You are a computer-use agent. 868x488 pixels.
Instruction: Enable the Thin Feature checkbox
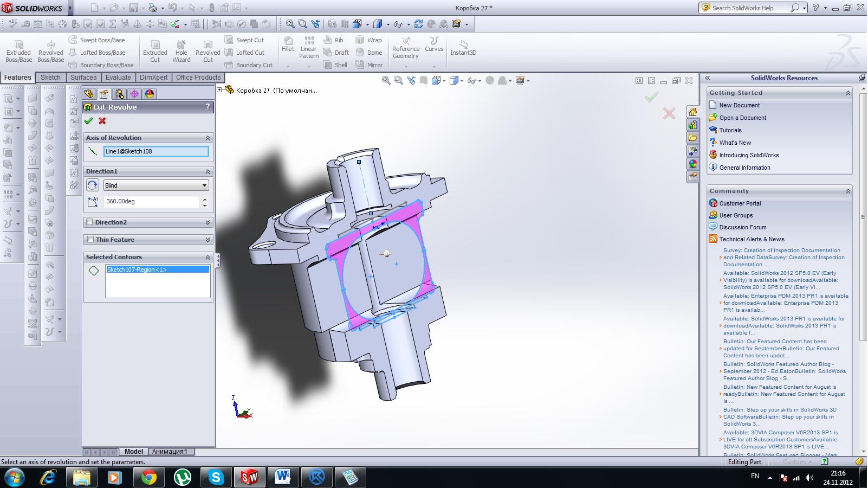click(89, 240)
